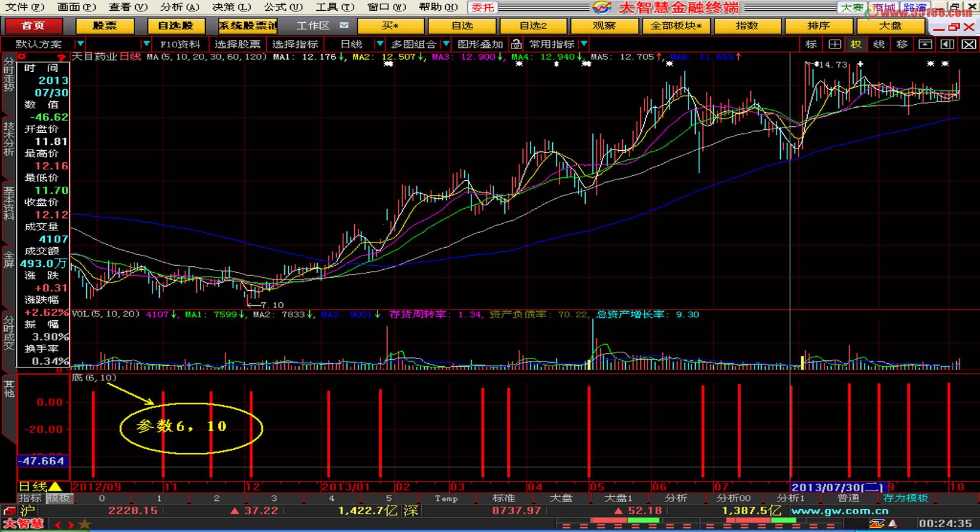Open the www.gw.com.cn link
980x532 pixels.
[x=839, y=510]
